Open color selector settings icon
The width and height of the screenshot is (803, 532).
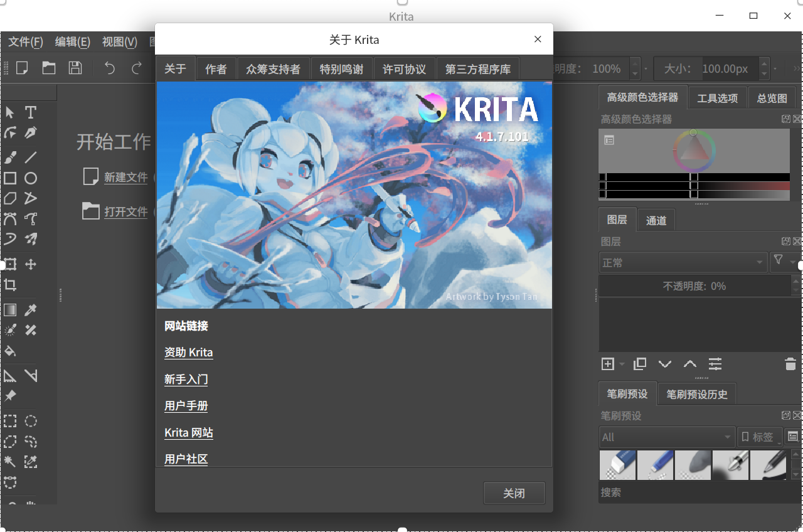click(609, 140)
